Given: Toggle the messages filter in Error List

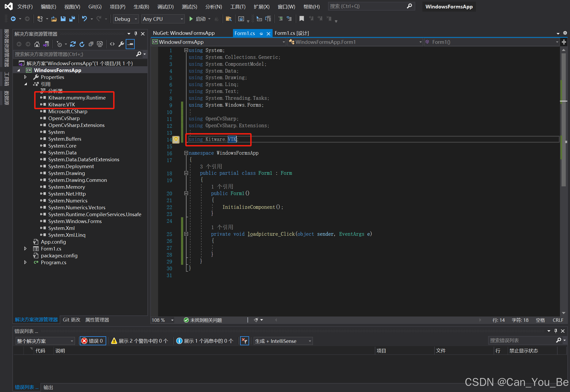Looking at the screenshot, I should 205,341.
